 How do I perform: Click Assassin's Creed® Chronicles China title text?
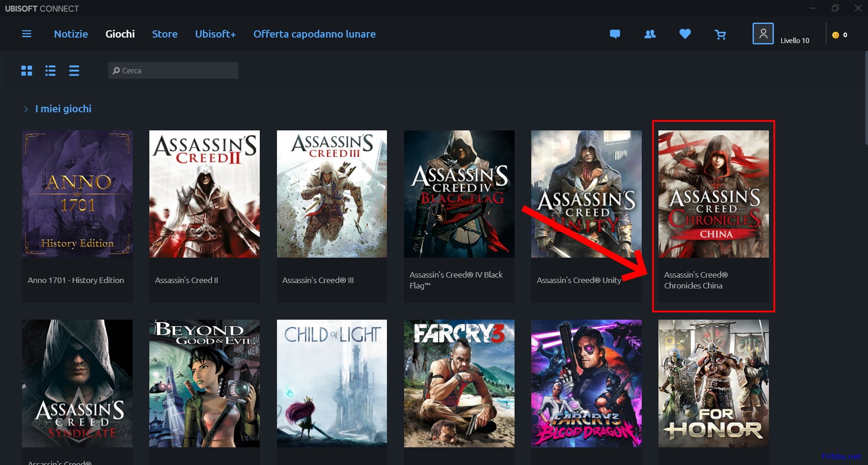click(x=696, y=280)
